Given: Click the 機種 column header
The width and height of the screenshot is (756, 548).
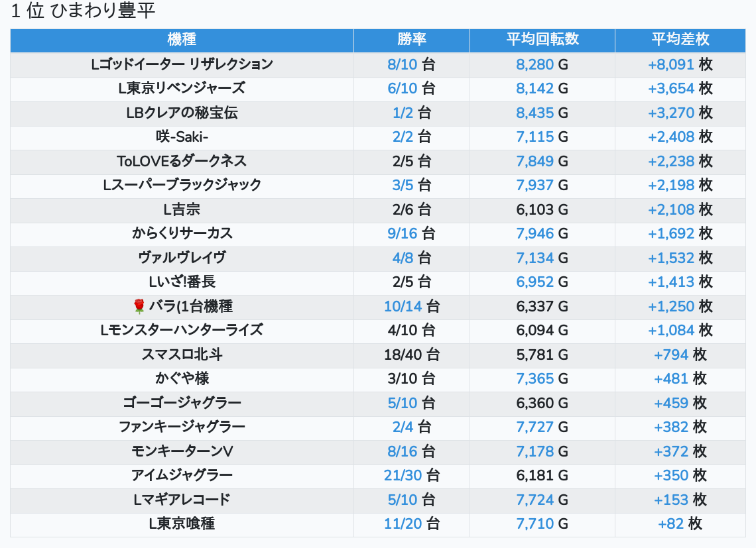Looking at the screenshot, I should [x=182, y=40].
